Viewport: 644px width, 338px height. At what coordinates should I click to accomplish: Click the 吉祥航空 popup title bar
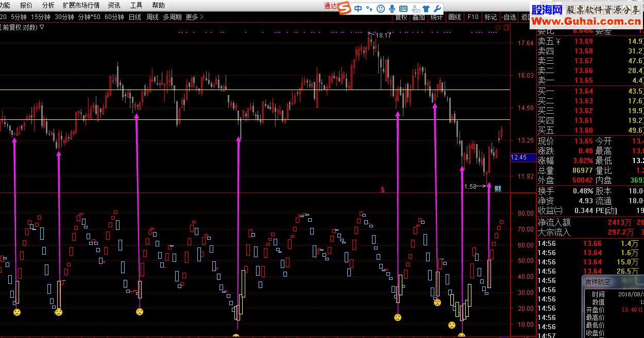pyautogui.click(x=613, y=282)
